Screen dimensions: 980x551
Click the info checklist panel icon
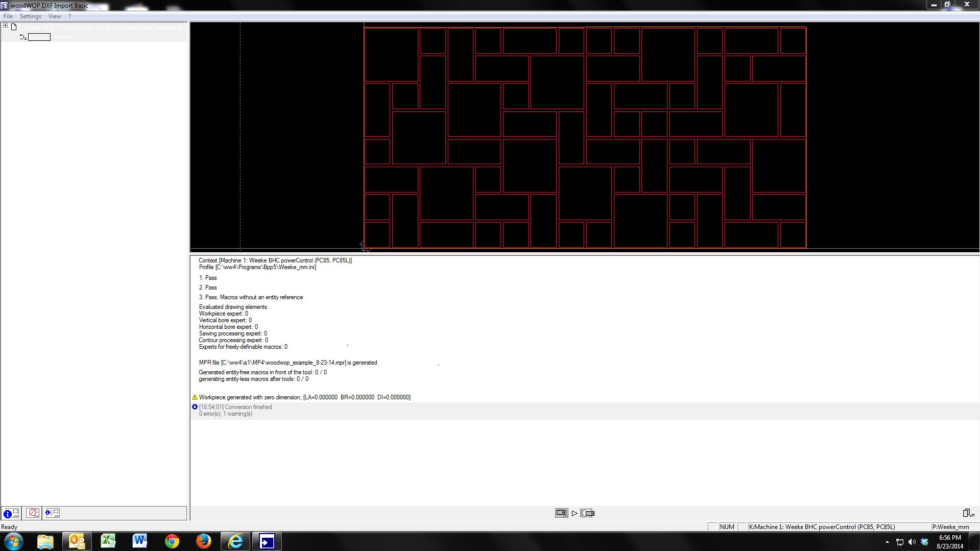52,513
